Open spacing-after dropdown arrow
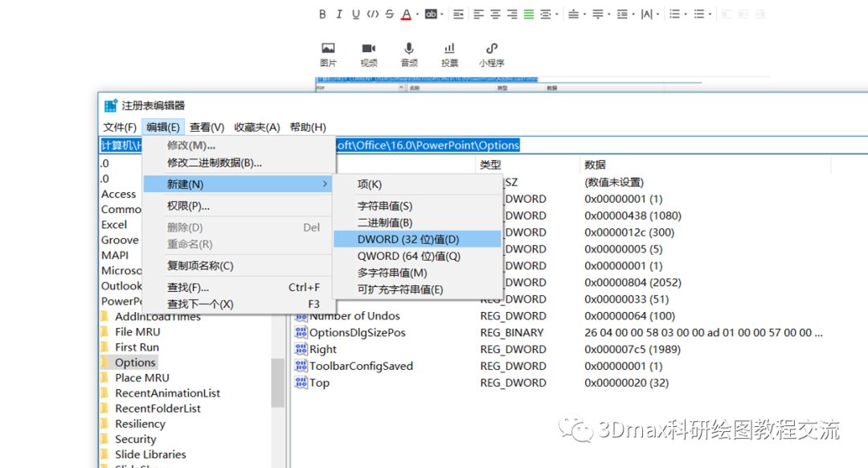The image size is (868, 468). point(608,15)
